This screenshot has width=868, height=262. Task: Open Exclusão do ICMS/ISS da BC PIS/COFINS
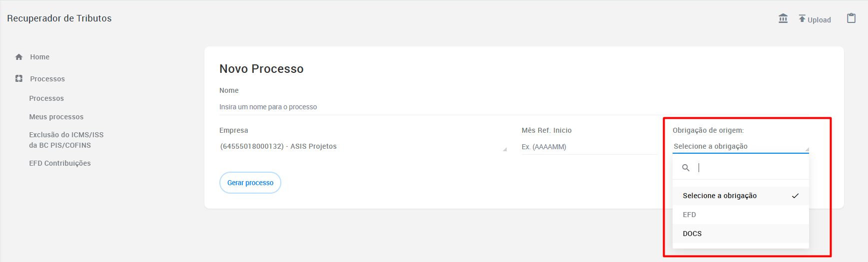(66, 140)
